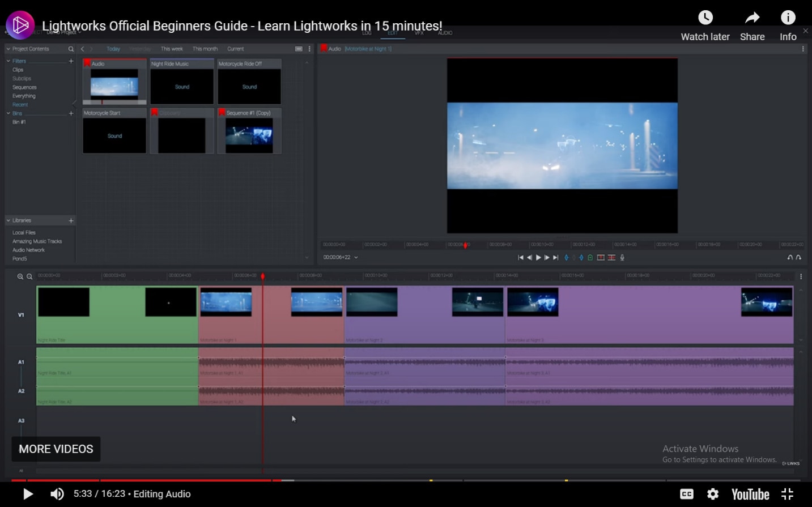Collapse the Libraries section
This screenshot has height=507, width=812.
[8, 220]
